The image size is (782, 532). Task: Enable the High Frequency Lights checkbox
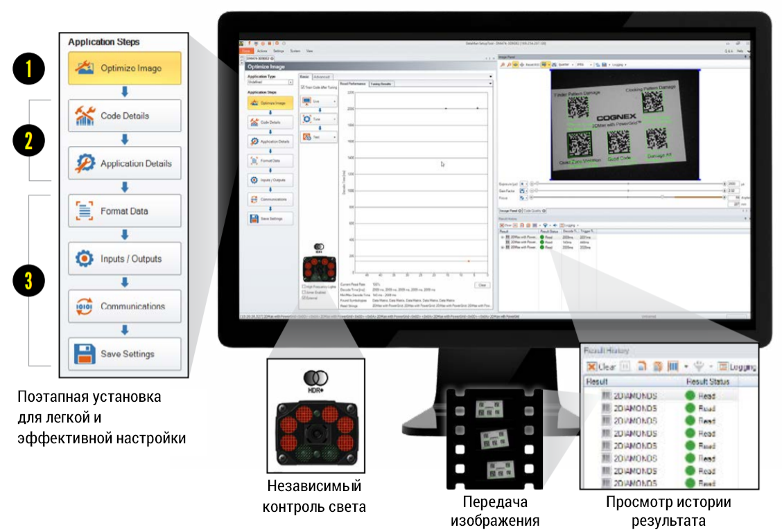pyautogui.click(x=304, y=287)
